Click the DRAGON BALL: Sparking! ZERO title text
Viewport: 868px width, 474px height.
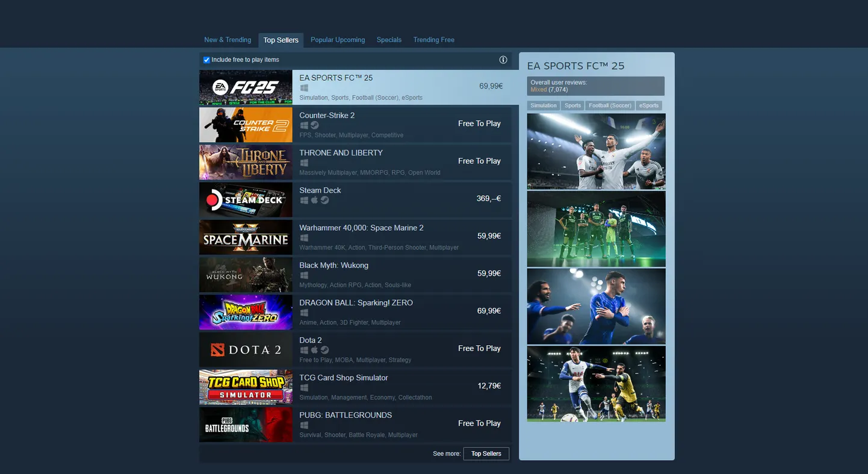[356, 303]
